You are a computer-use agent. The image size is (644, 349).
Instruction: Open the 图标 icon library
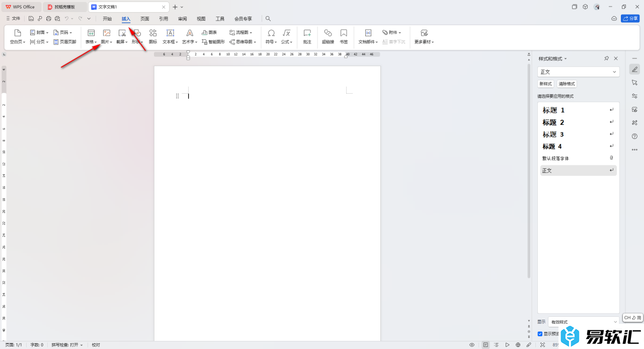153,36
